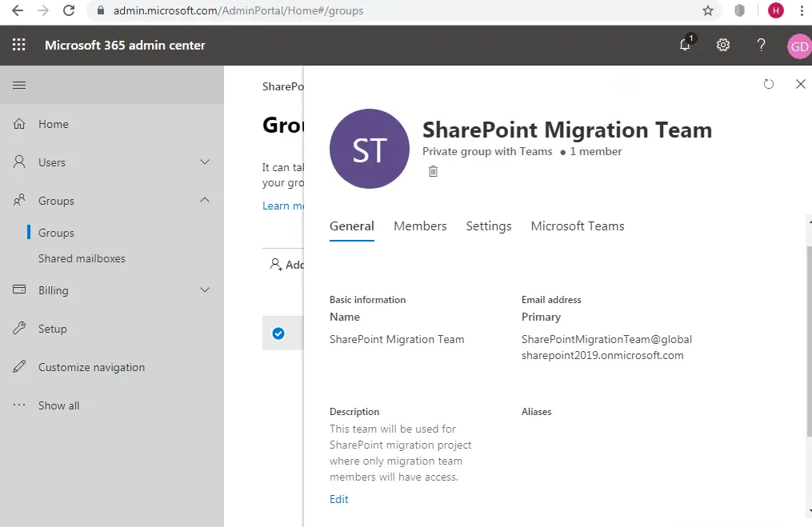Click the shield extension icon

[x=739, y=10]
